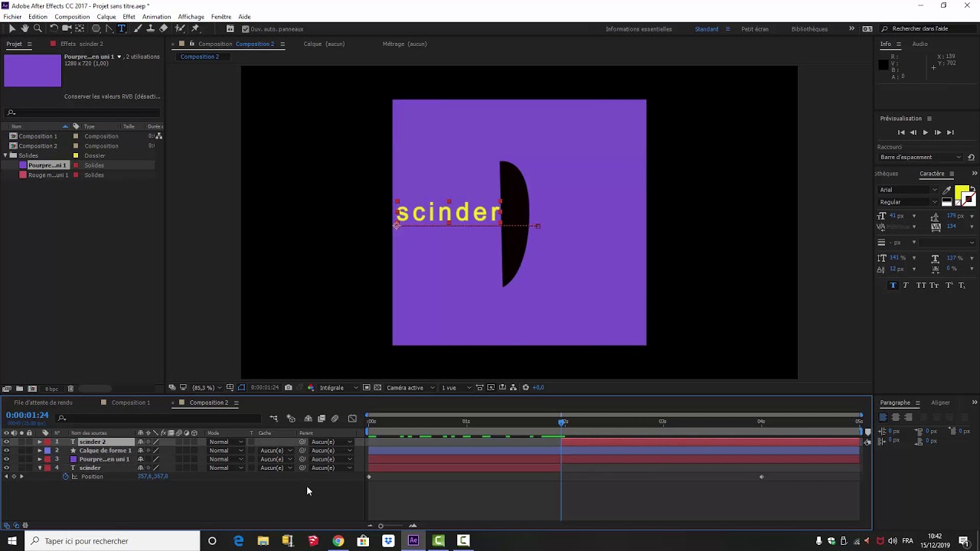The height and width of the screenshot is (551, 980).
Task: Open the Arial font family dropdown
Action: (908, 190)
